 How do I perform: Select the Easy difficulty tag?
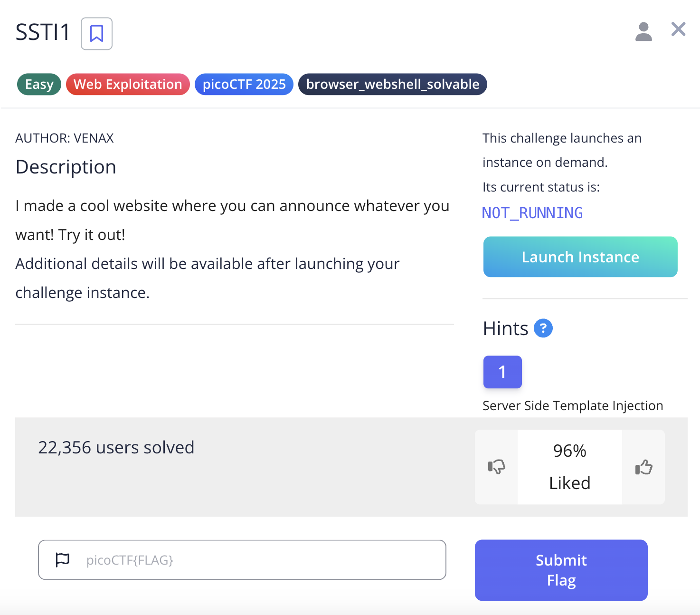click(39, 84)
